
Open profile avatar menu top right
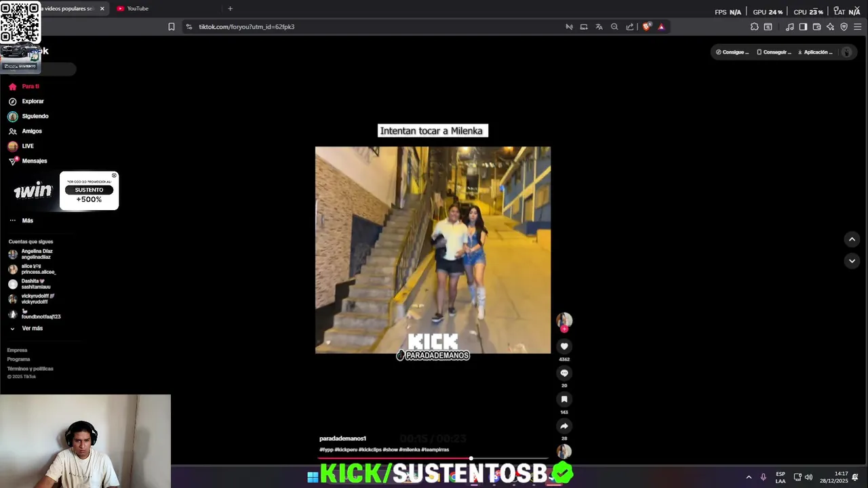pyautogui.click(x=846, y=52)
